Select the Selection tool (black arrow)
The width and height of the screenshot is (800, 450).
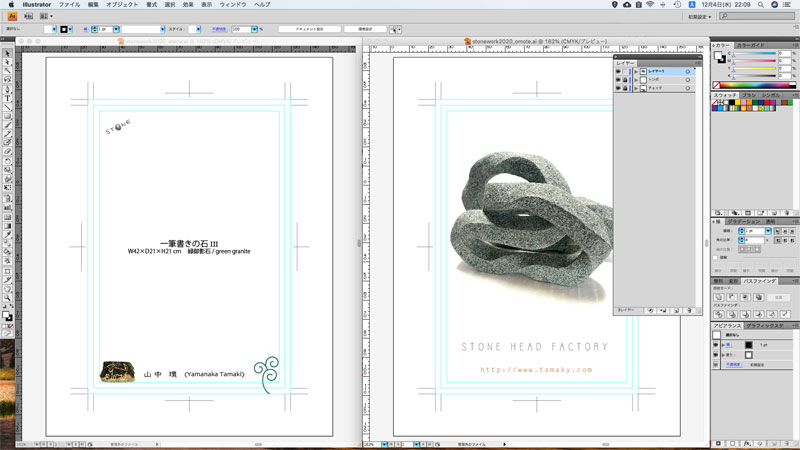pos(5,54)
